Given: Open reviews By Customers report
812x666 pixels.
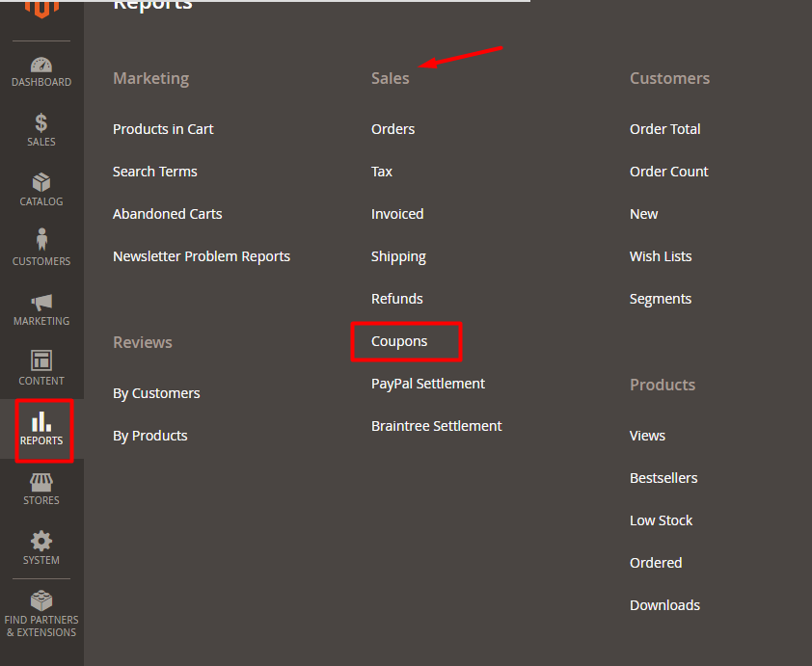Looking at the screenshot, I should 156,393.
